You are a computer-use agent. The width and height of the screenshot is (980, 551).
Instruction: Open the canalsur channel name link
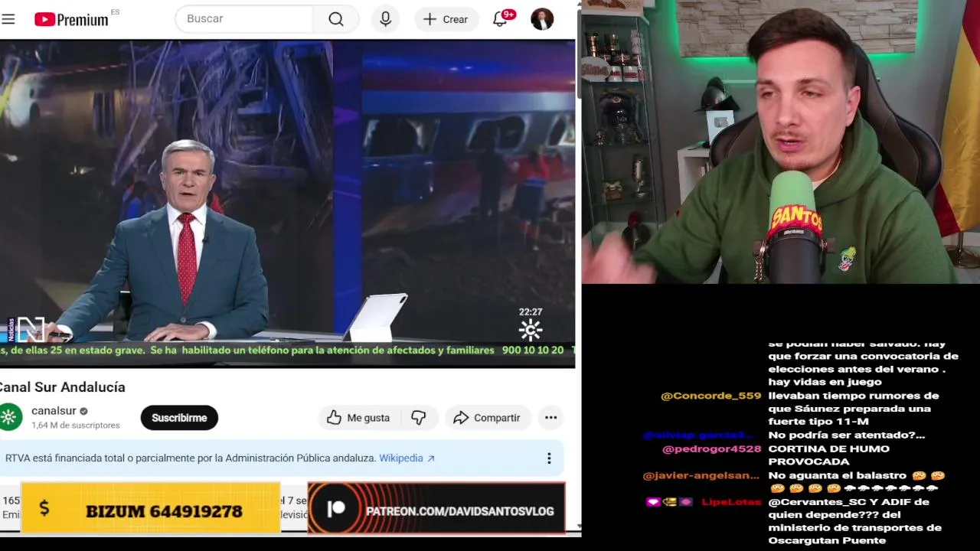(54, 411)
